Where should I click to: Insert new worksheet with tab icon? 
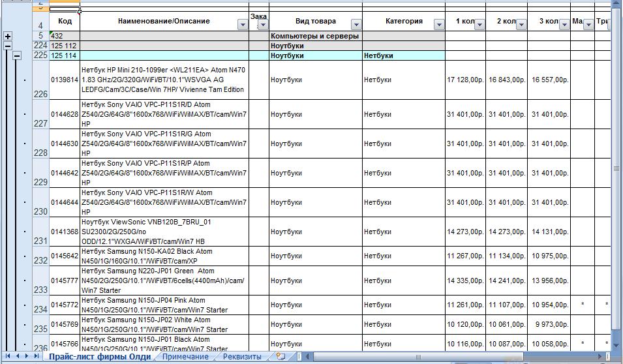pos(281,356)
